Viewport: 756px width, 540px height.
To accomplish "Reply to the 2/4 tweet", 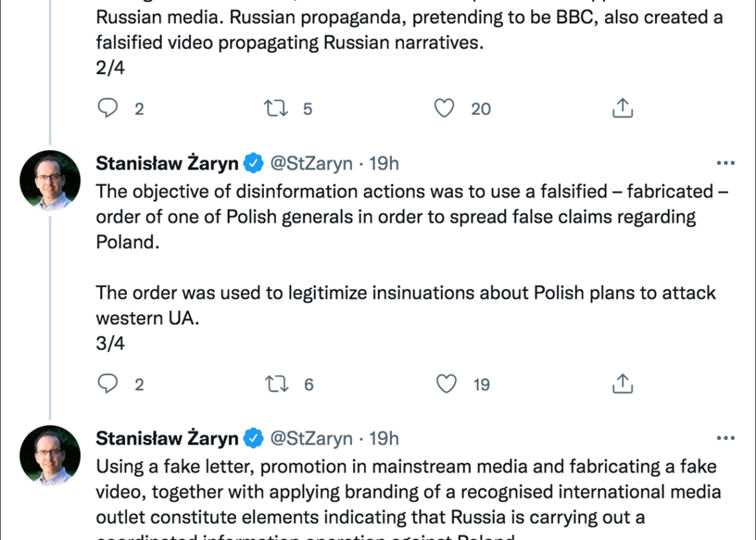I will tap(107, 109).
